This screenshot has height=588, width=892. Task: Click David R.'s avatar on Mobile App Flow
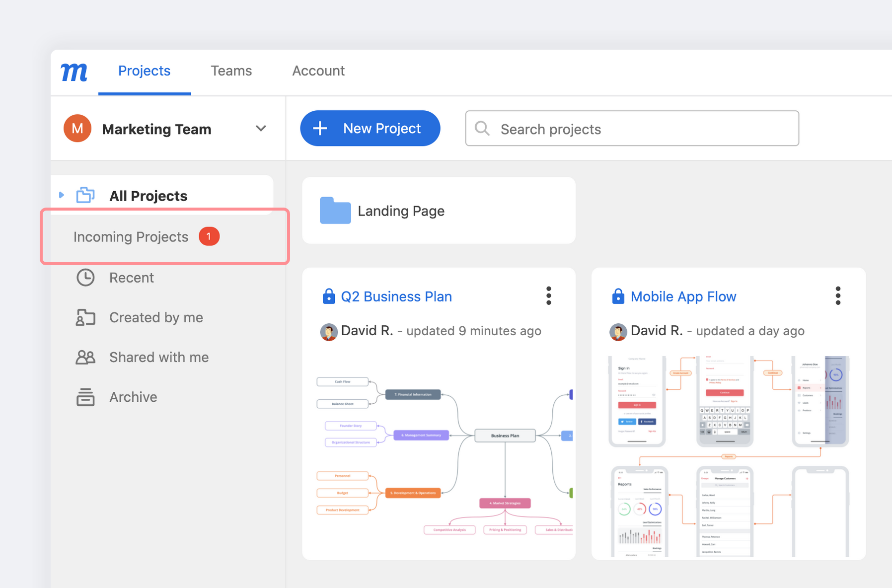coord(618,331)
